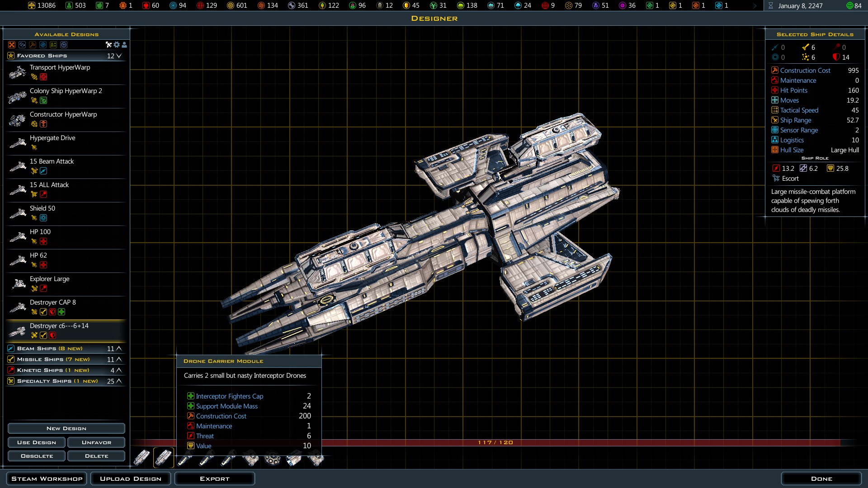The image size is (868, 488).
Task: Click the player profile icon in designs panel
Action: pyautogui.click(x=124, y=45)
